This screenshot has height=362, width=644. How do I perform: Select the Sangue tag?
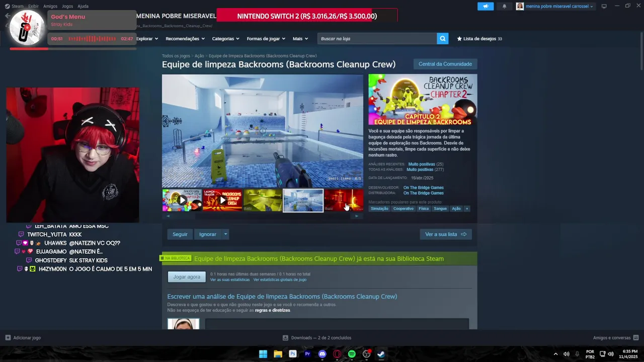tap(440, 209)
